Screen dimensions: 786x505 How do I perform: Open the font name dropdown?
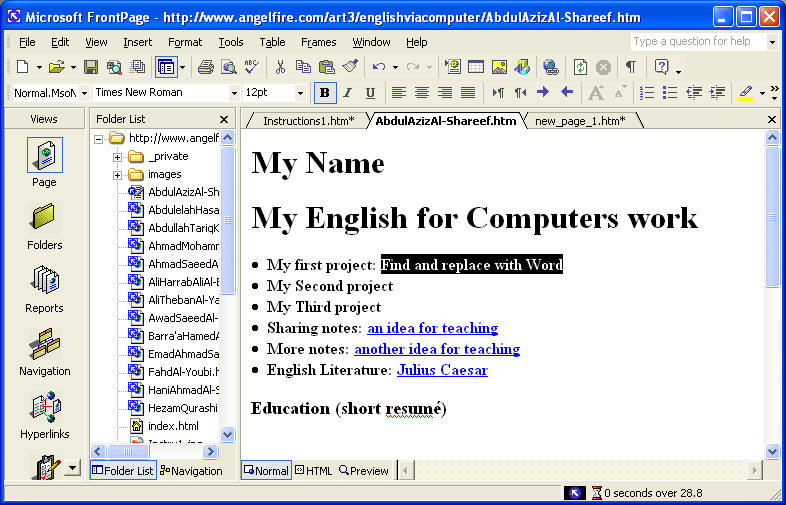(x=231, y=93)
